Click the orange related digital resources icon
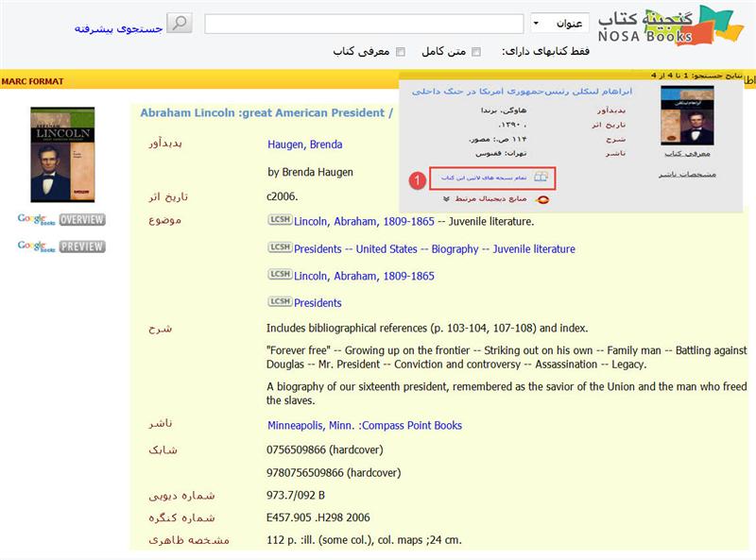The width and height of the screenshot is (756, 560). click(542, 199)
